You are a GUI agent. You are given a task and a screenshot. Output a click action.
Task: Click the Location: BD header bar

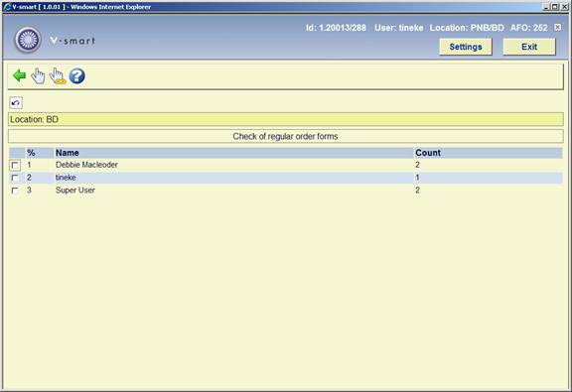(286, 119)
